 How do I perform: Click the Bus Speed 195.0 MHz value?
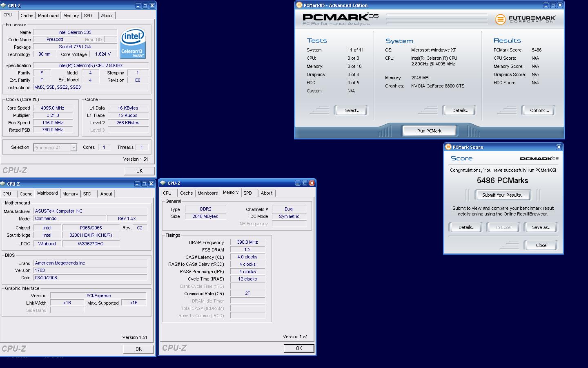[x=53, y=123]
